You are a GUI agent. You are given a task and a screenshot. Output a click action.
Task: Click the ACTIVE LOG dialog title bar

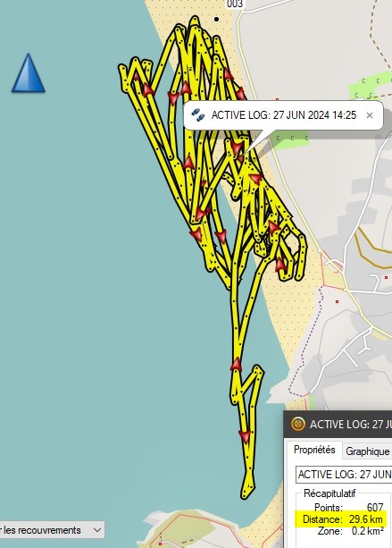(338, 424)
